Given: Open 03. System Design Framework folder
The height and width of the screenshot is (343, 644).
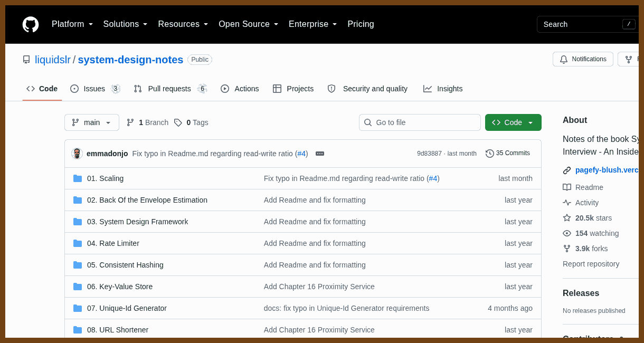Looking at the screenshot, I should [137, 222].
